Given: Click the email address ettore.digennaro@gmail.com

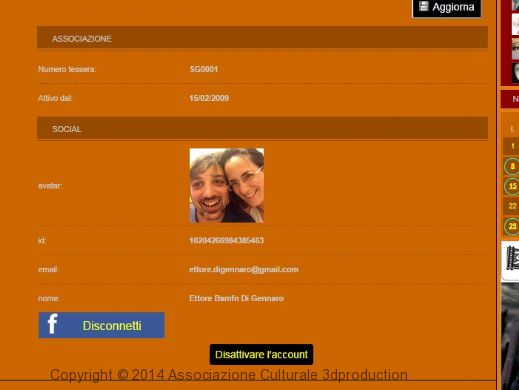Looking at the screenshot, I should pos(244,269).
